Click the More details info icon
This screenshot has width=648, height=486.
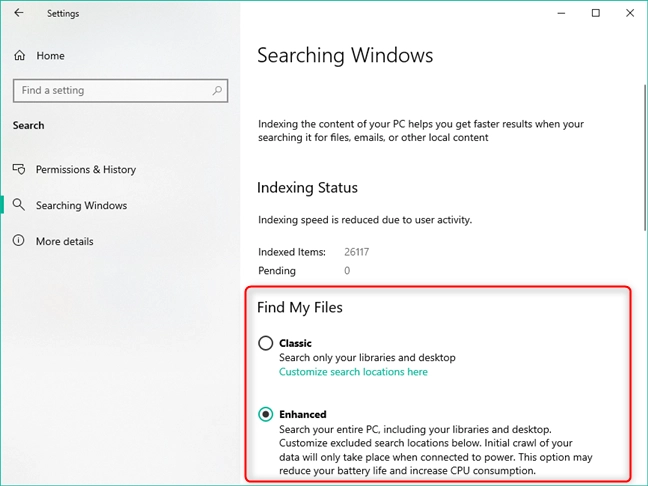pos(19,241)
